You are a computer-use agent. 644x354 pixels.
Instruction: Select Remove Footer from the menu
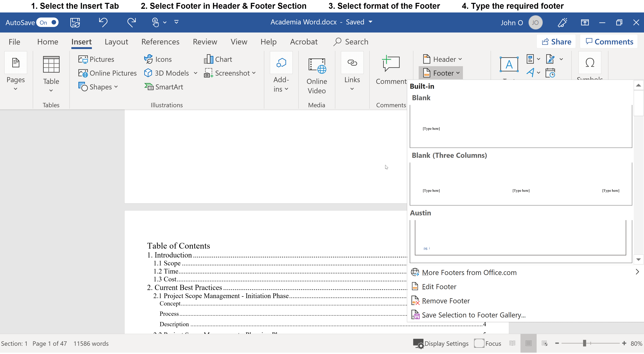[x=446, y=300]
